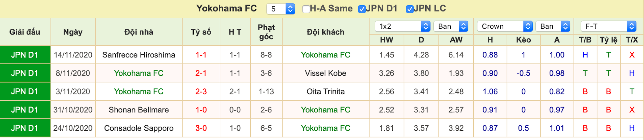Click the 3-0 score for Consadole Sapporo match
This screenshot has height=140, width=644.
click(x=201, y=128)
